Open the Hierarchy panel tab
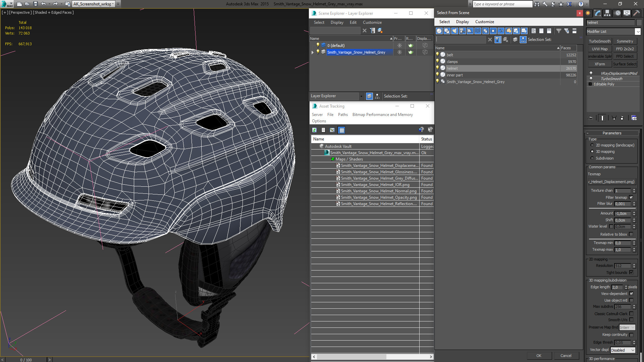The width and height of the screenshot is (644, 362). 607,13
